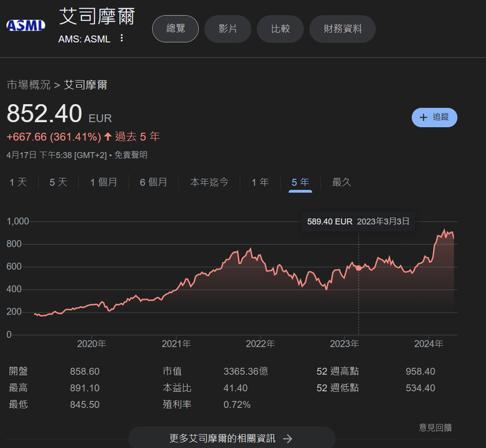
Task: Click the 2020年 x-axis label
Action: click(x=92, y=344)
